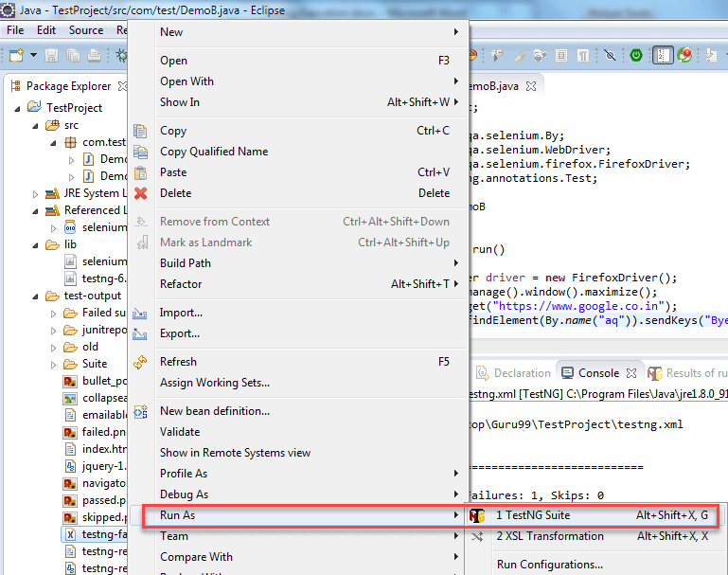Click the Save toolbar icon
Viewport: 728px width, 575px height.
coord(51,56)
